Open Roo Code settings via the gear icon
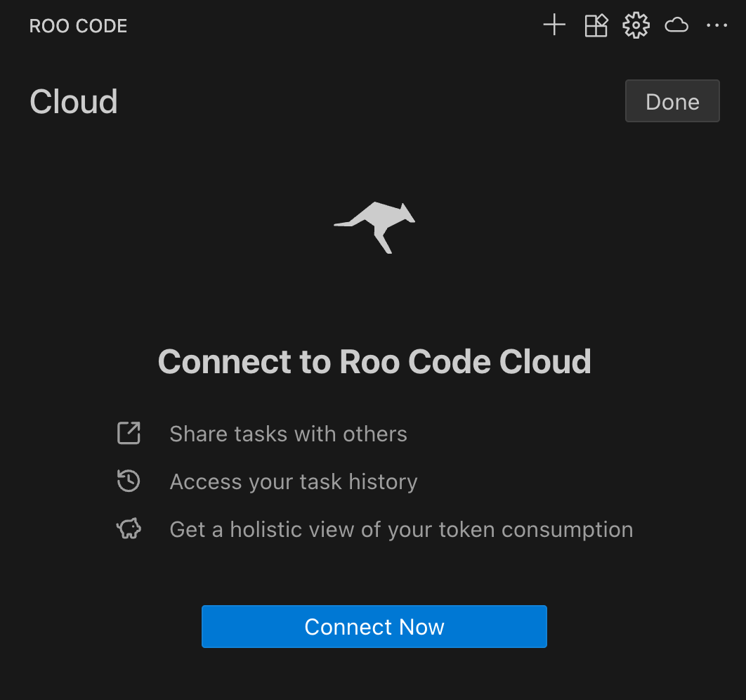The image size is (746, 700). 636,25
